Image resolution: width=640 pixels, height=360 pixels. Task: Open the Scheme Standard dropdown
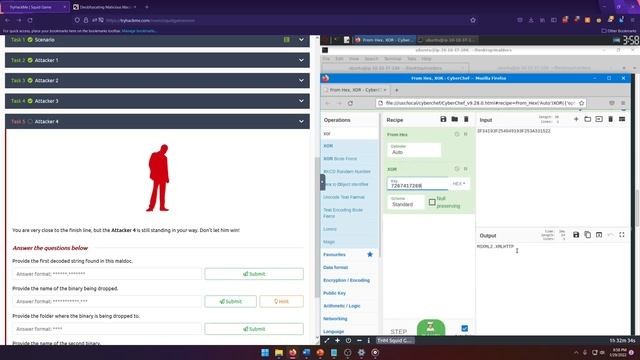tap(406, 202)
